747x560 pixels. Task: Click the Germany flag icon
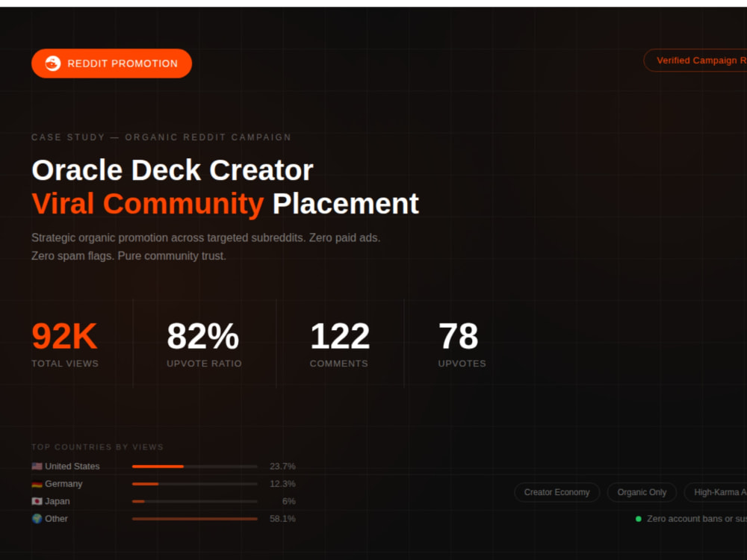pos(37,484)
